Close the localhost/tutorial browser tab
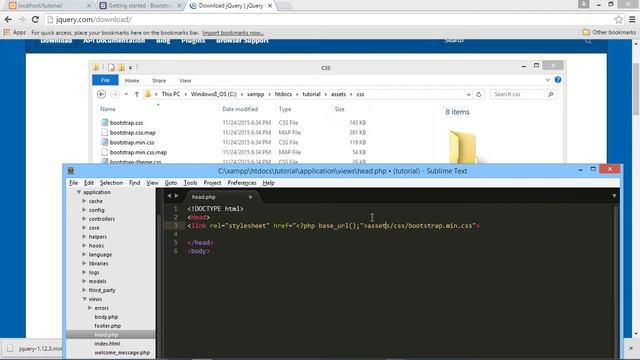 pos(89,6)
